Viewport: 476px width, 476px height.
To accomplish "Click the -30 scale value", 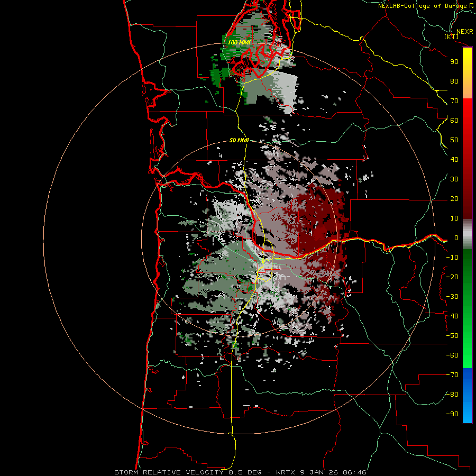I will (x=452, y=297).
